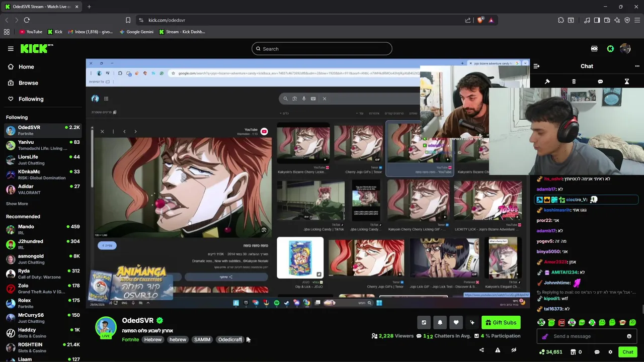Click the trash icon to clear chat

pos(574,81)
